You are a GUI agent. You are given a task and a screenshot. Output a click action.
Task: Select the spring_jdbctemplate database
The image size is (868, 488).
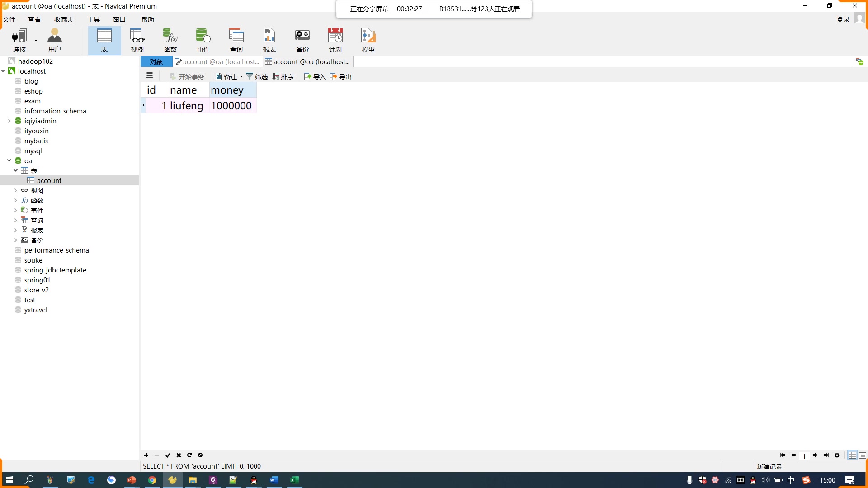(x=55, y=270)
